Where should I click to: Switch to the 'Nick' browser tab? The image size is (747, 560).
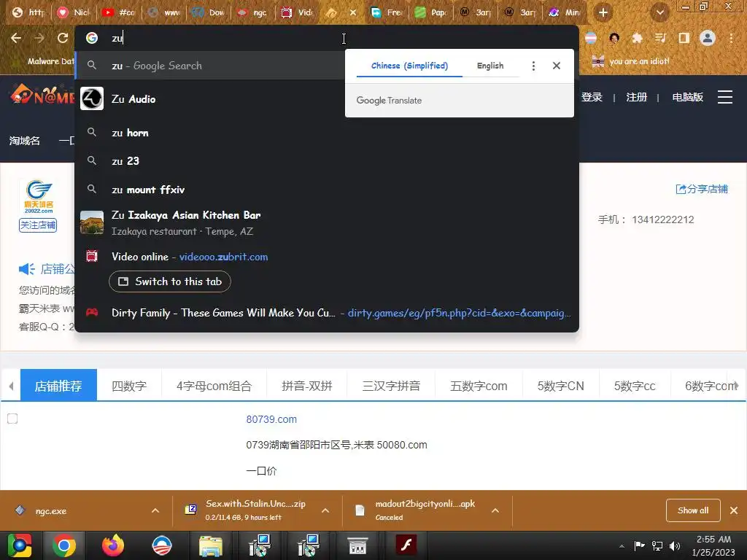[x=74, y=12]
